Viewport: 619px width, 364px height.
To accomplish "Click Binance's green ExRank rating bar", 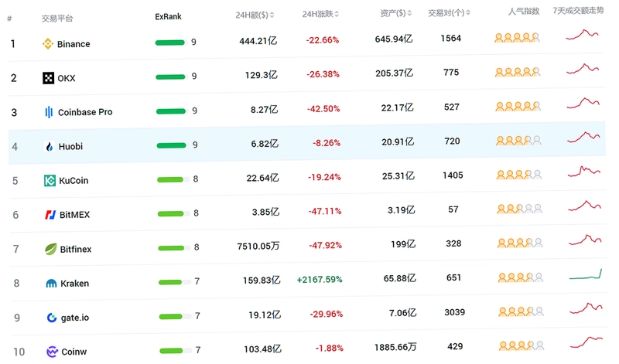I will tap(169, 43).
